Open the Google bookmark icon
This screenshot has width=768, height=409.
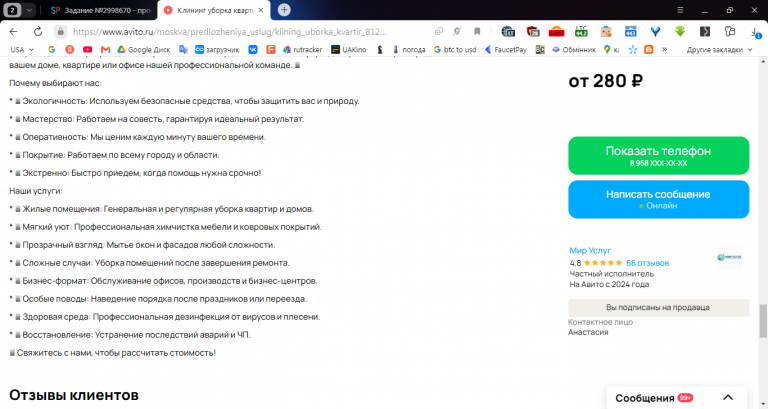[x=51, y=49]
